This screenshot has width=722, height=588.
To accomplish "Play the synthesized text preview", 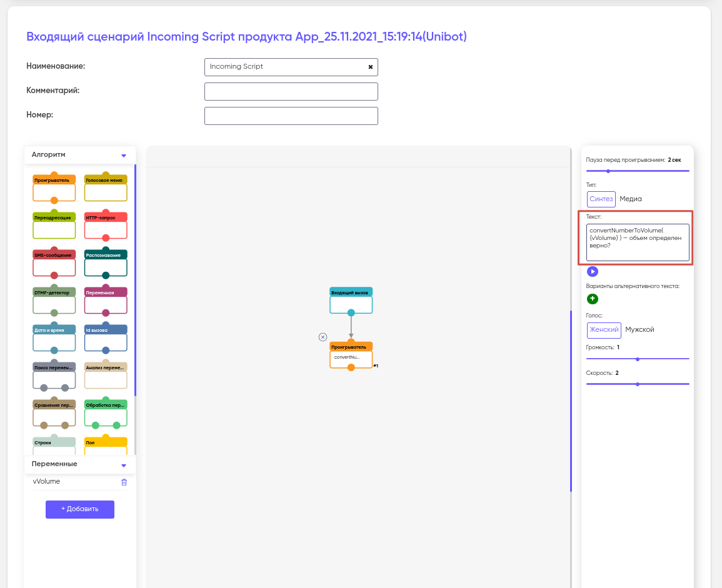I will pos(593,271).
